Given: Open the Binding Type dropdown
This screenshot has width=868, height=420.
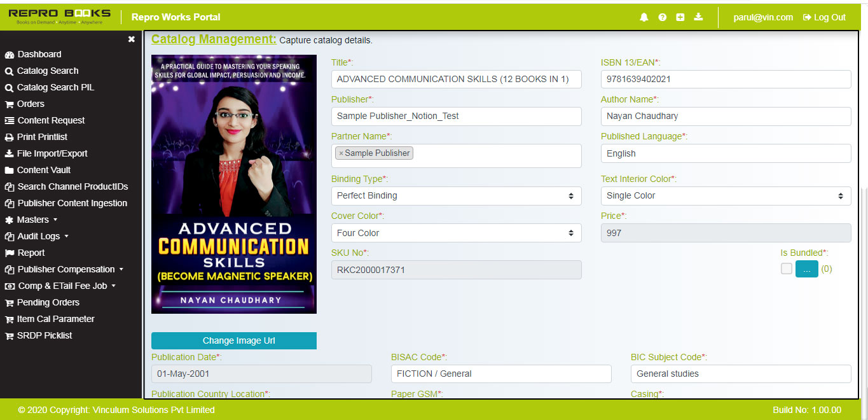Looking at the screenshot, I should (456, 196).
